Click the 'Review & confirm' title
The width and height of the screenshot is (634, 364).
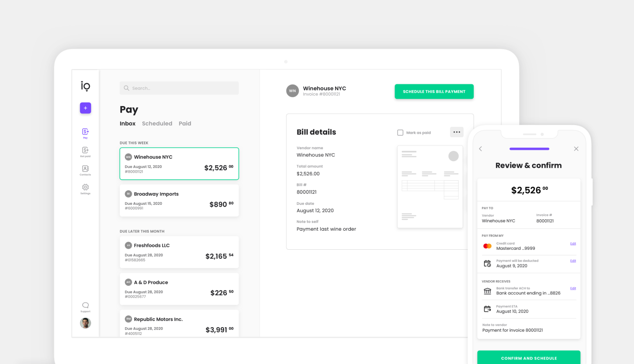pyautogui.click(x=528, y=165)
